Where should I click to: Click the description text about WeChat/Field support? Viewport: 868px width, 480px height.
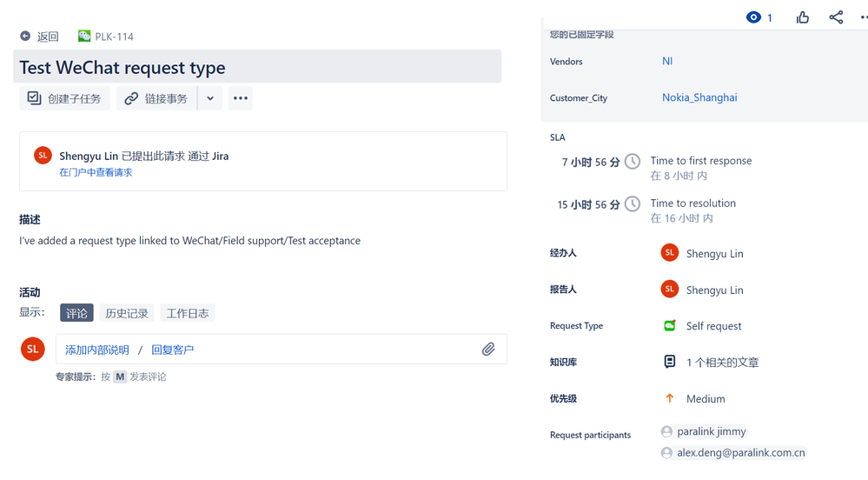point(190,241)
